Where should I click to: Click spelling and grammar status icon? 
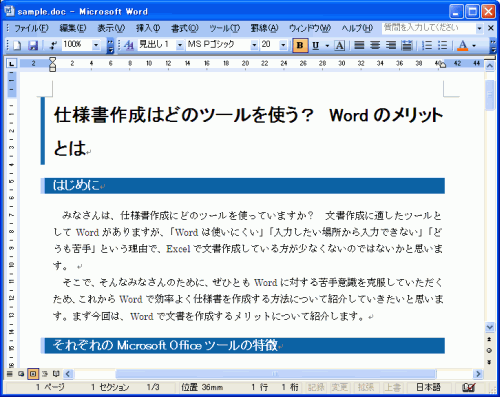(x=469, y=387)
